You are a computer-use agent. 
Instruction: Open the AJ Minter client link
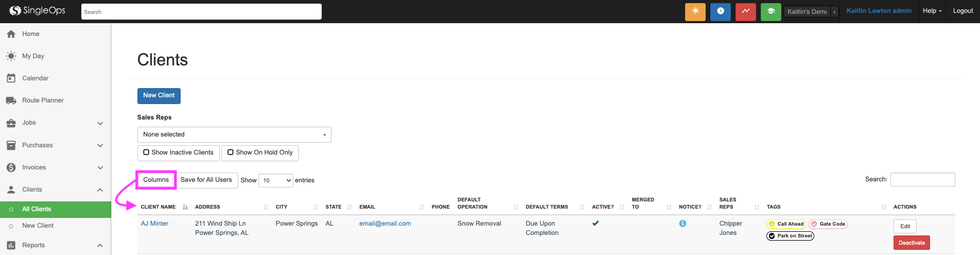pos(154,224)
